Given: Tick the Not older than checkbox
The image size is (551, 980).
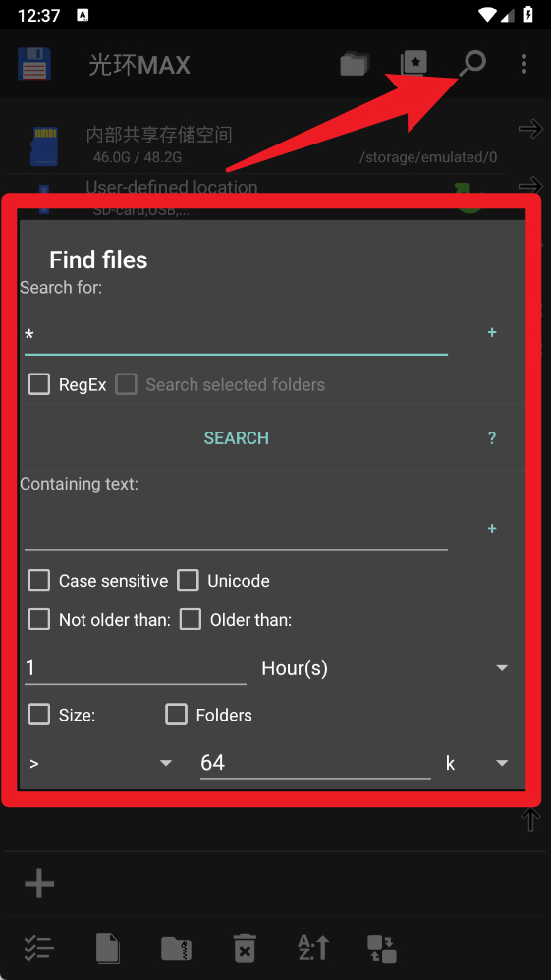Looking at the screenshot, I should coord(39,620).
